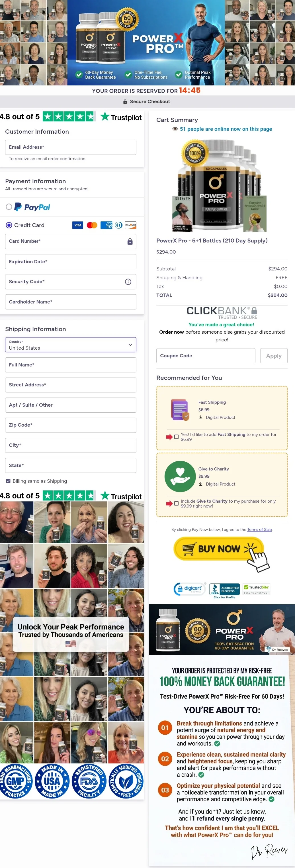
Task: Select the Credit Card radio button
Action: (9, 225)
